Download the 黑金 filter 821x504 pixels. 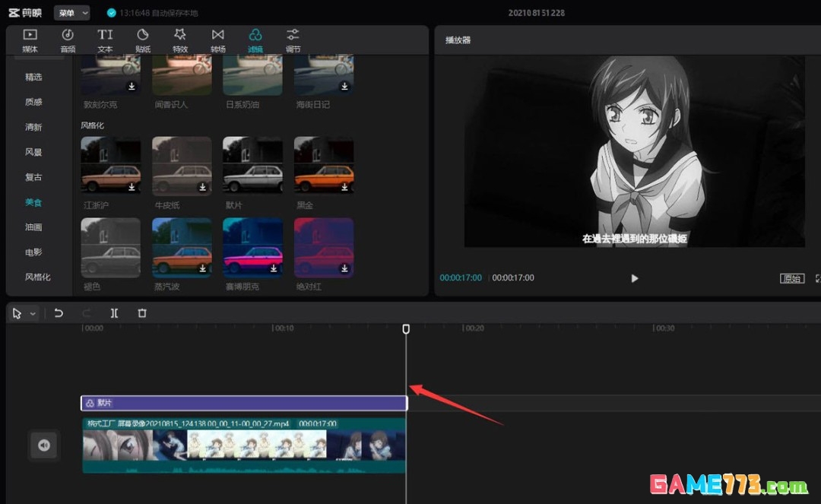344,187
